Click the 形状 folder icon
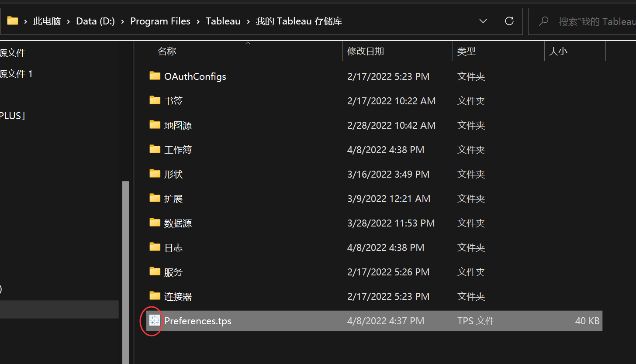Screen dimensions: 636x364 (155, 174)
